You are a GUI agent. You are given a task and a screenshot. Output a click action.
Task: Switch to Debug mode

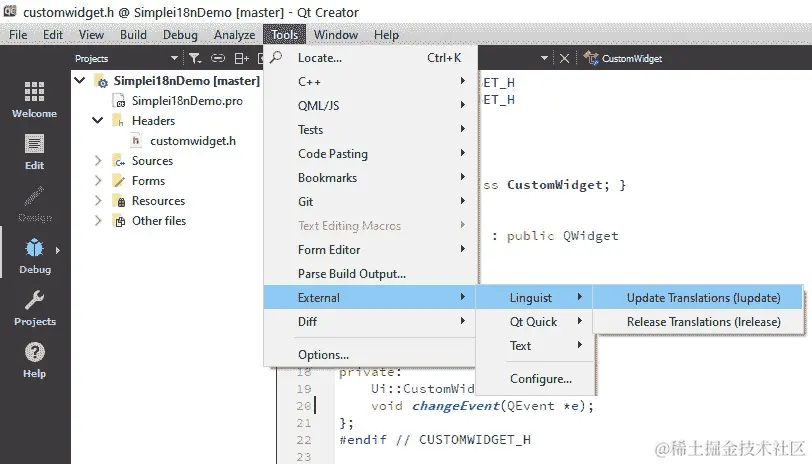pos(34,256)
